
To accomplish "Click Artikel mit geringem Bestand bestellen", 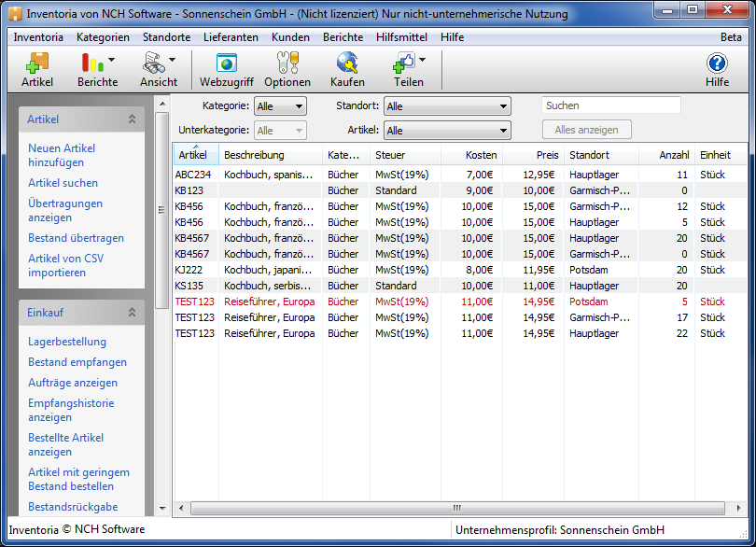I will 78,479.
